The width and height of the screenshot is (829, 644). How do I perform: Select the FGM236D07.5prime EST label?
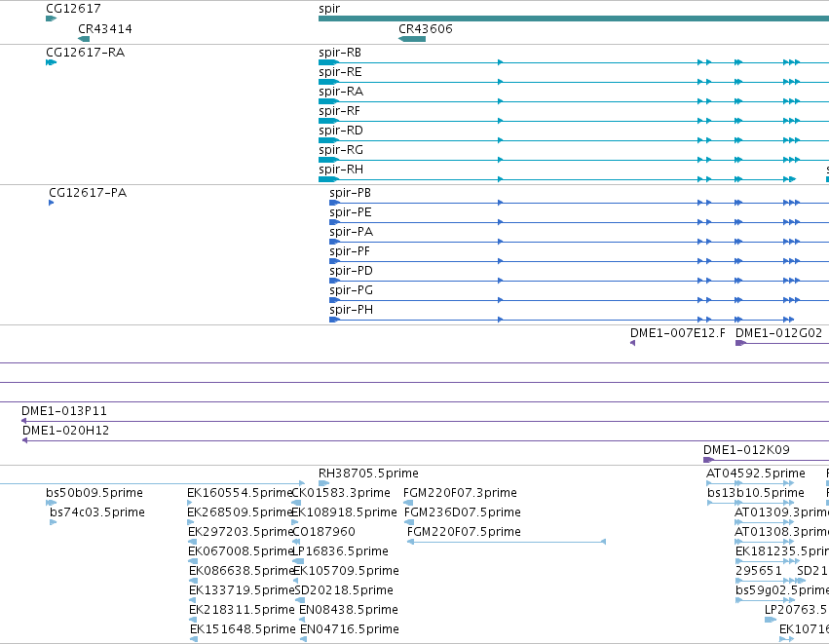463,512
